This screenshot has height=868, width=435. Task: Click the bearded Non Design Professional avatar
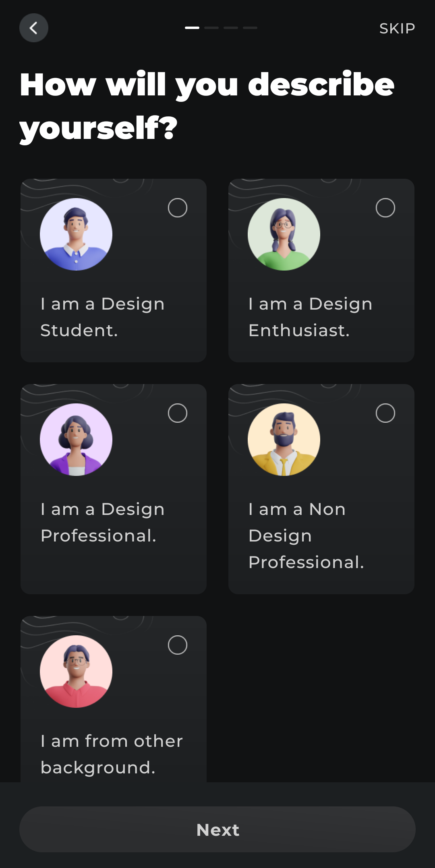pos(284,440)
